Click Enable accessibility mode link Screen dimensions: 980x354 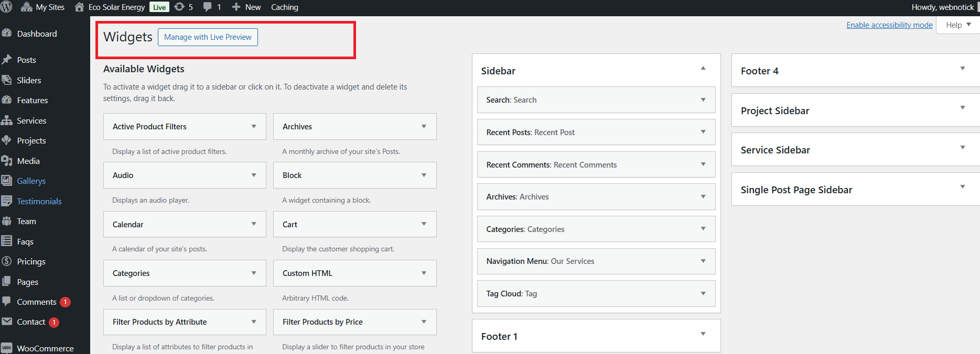(x=889, y=25)
